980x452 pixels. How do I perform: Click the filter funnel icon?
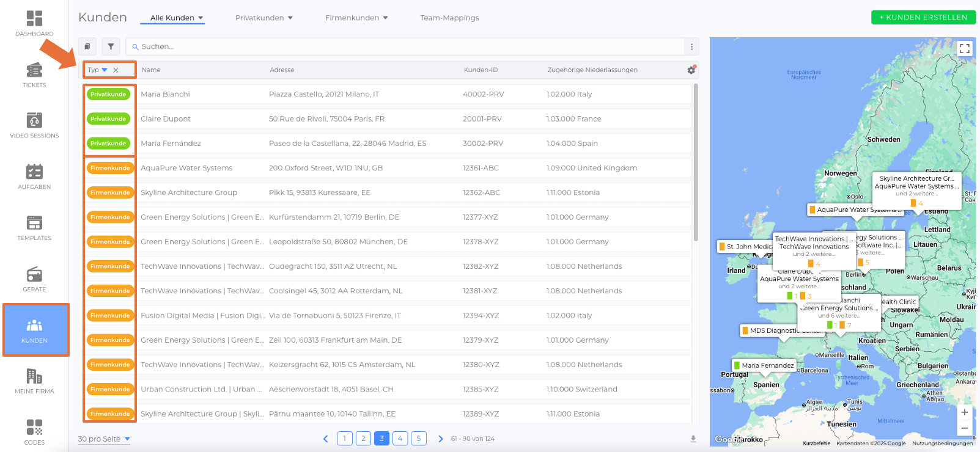pos(111,46)
